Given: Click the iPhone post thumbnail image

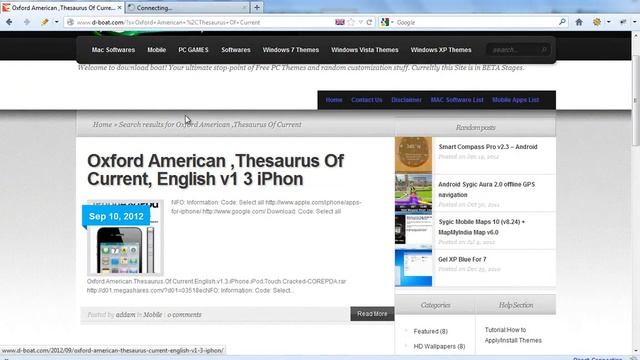Looking at the screenshot, I should click(x=125, y=238).
